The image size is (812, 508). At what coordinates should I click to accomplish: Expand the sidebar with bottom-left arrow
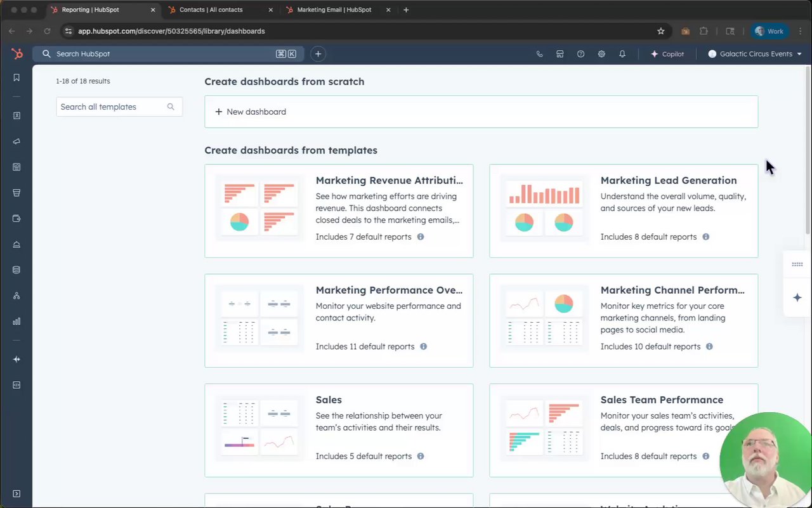pos(16,493)
